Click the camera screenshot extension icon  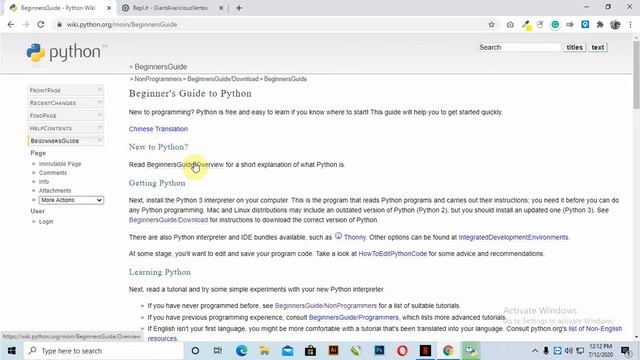tap(510, 24)
